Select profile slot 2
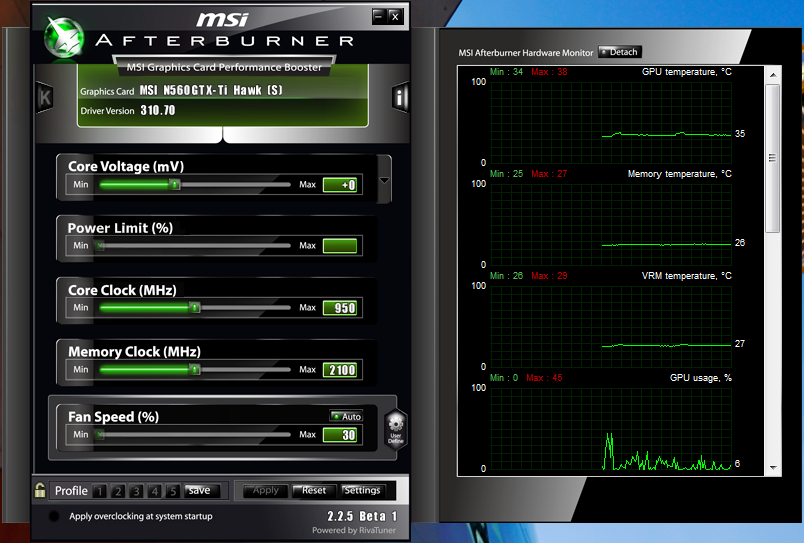 click(118, 491)
